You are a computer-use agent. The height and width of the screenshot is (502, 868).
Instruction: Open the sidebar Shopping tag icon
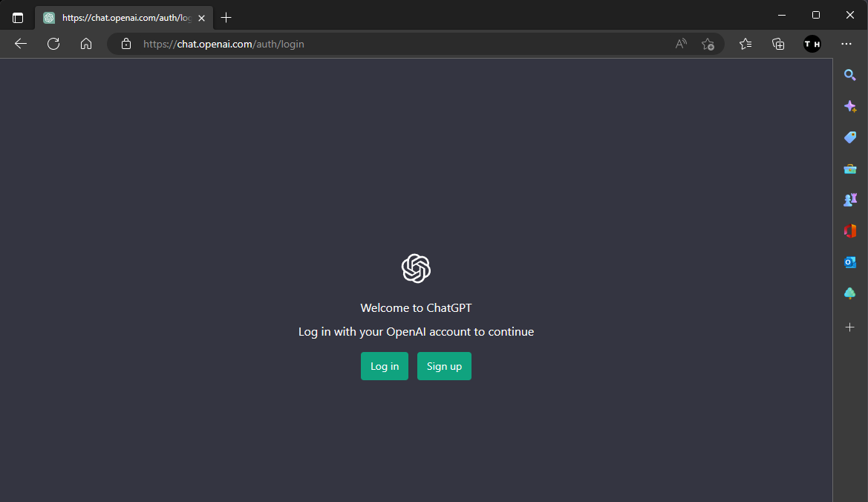click(849, 137)
